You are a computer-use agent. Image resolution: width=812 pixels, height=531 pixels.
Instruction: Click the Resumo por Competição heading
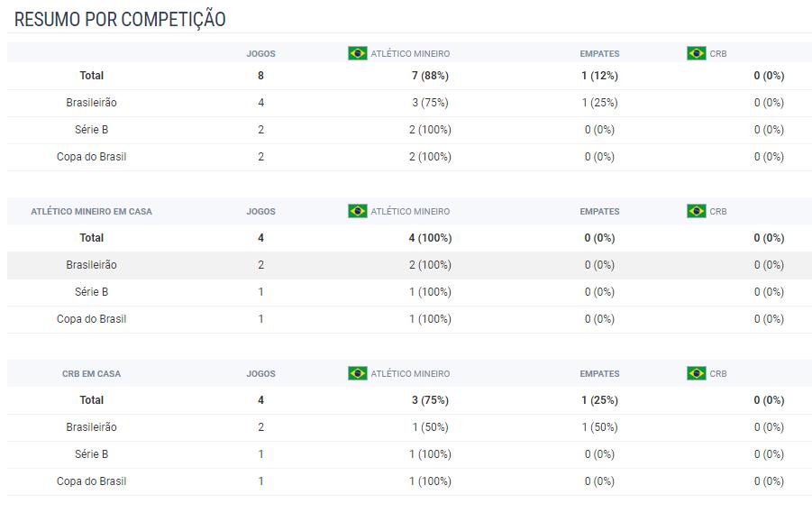pyautogui.click(x=120, y=19)
